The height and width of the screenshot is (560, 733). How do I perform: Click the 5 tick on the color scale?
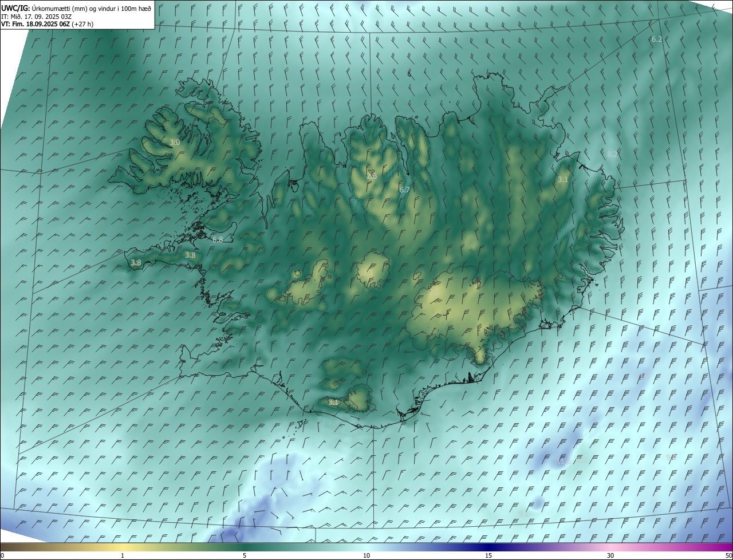tap(245, 555)
